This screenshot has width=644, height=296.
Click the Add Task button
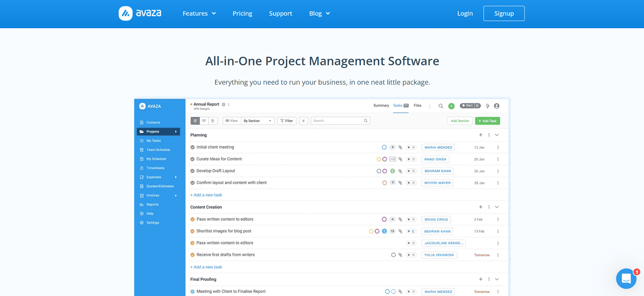pyautogui.click(x=487, y=120)
